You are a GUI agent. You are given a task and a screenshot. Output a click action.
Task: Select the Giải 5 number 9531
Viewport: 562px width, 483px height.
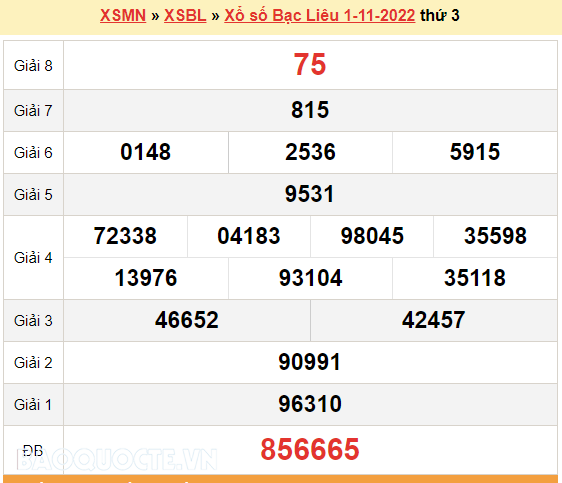(x=310, y=194)
